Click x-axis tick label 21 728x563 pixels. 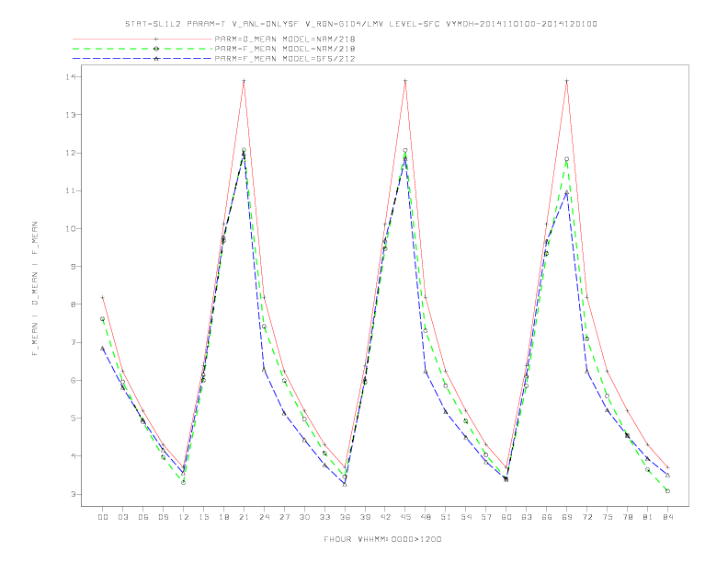pos(244,517)
